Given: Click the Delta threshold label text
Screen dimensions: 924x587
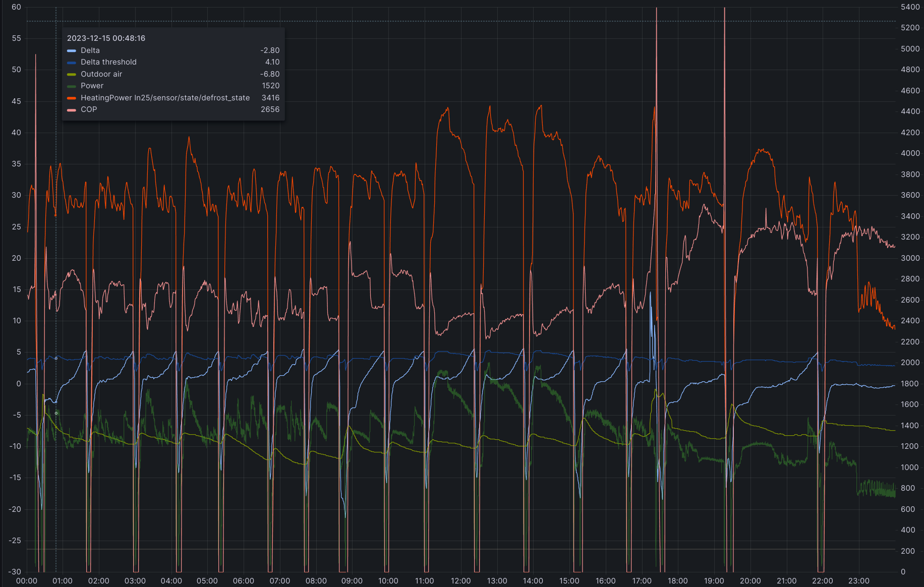Looking at the screenshot, I should 108,62.
